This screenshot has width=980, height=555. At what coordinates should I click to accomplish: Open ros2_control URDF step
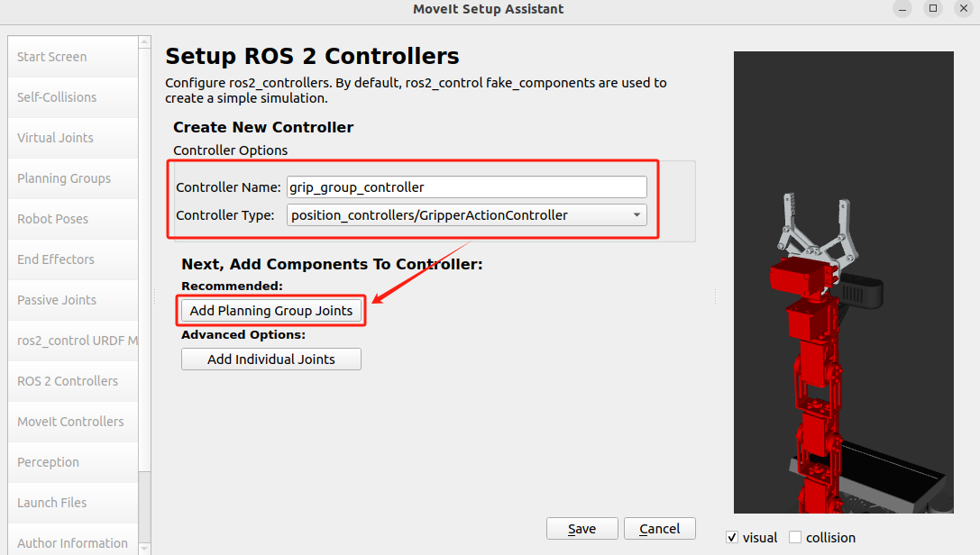click(x=73, y=341)
